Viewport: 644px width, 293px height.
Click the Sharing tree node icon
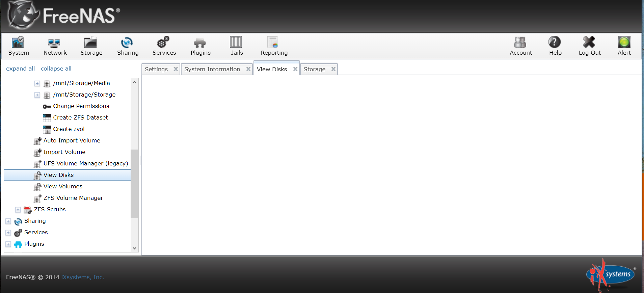18,221
